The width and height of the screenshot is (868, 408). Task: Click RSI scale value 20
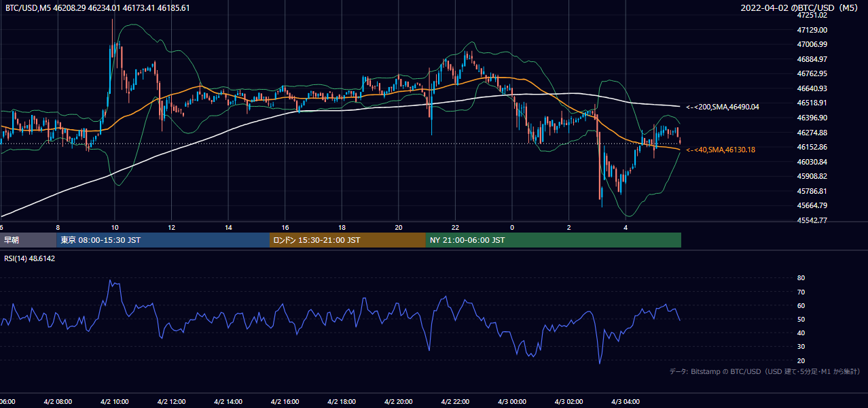[x=801, y=360]
